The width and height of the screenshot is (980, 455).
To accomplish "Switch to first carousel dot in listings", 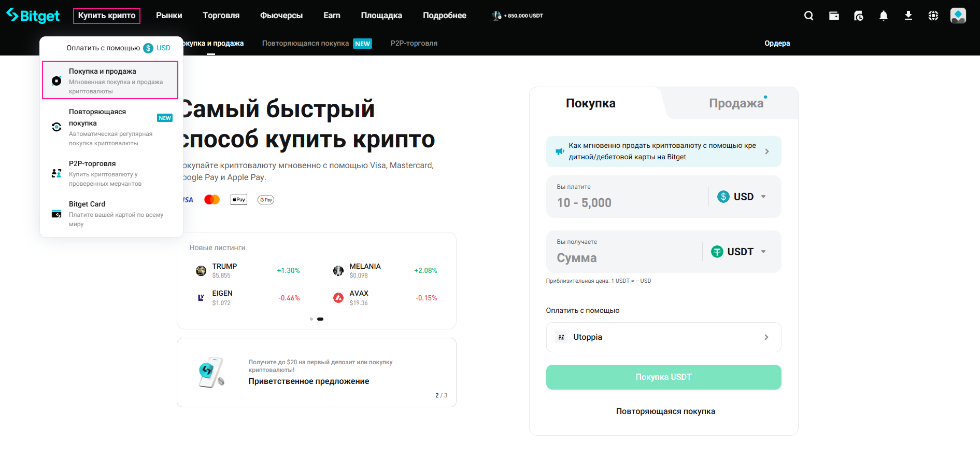I will [311, 319].
